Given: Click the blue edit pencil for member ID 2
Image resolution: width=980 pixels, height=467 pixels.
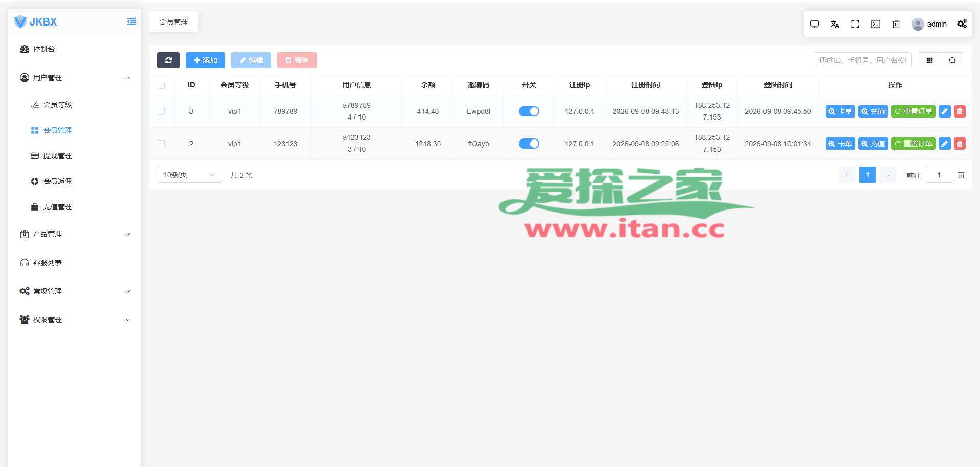Looking at the screenshot, I should coord(945,144).
